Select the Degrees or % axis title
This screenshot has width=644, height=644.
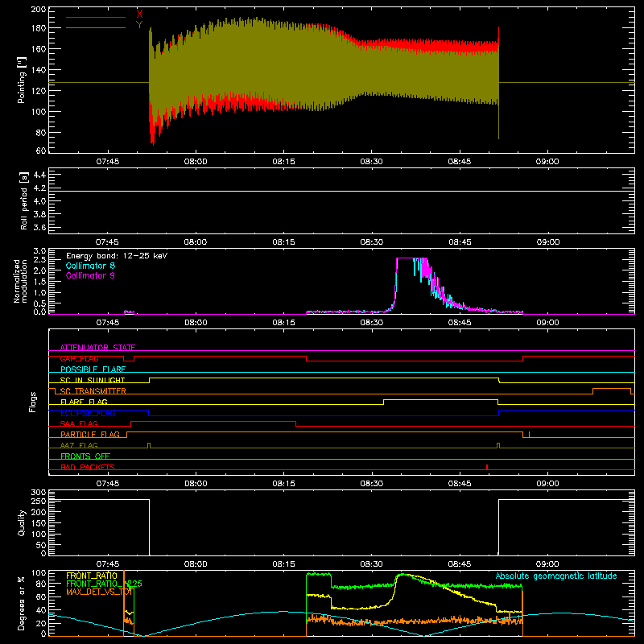coord(22,603)
